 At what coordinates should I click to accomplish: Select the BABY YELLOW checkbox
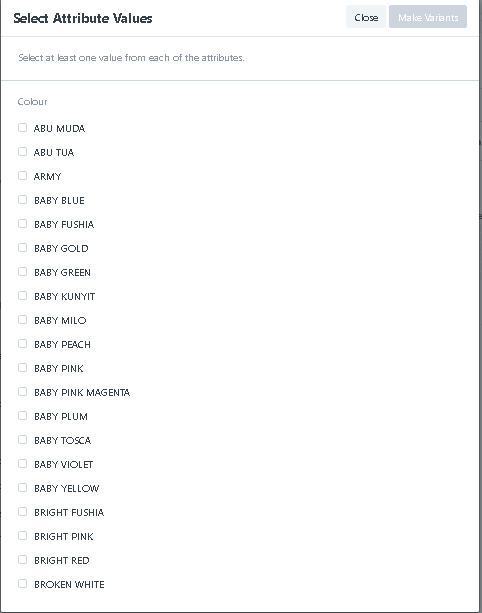22,488
